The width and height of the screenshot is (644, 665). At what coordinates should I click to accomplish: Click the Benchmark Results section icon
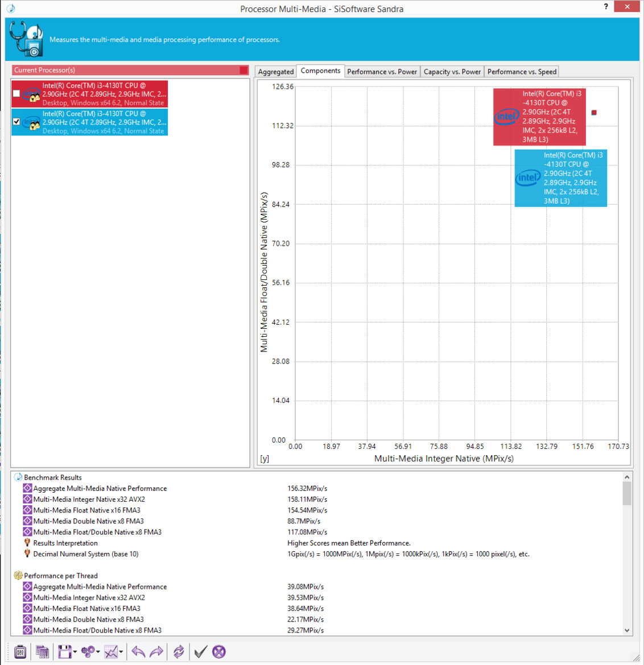click(x=18, y=477)
